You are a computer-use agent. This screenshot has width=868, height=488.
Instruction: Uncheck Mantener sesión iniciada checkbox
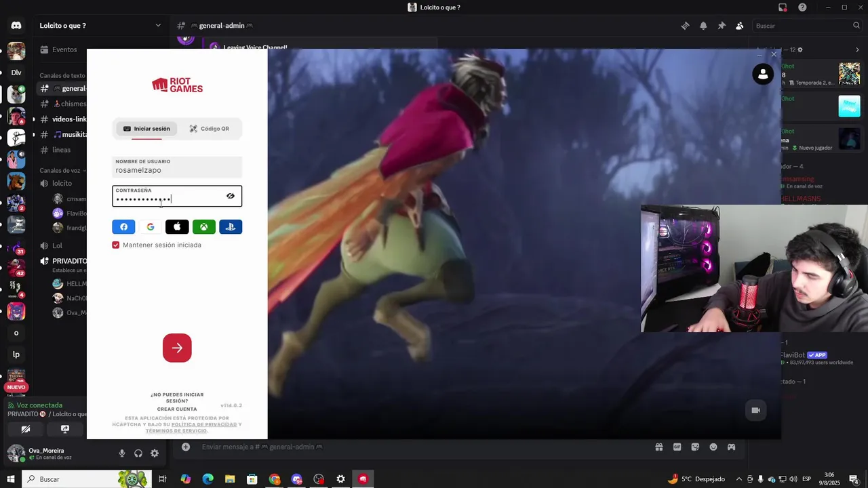pos(116,245)
